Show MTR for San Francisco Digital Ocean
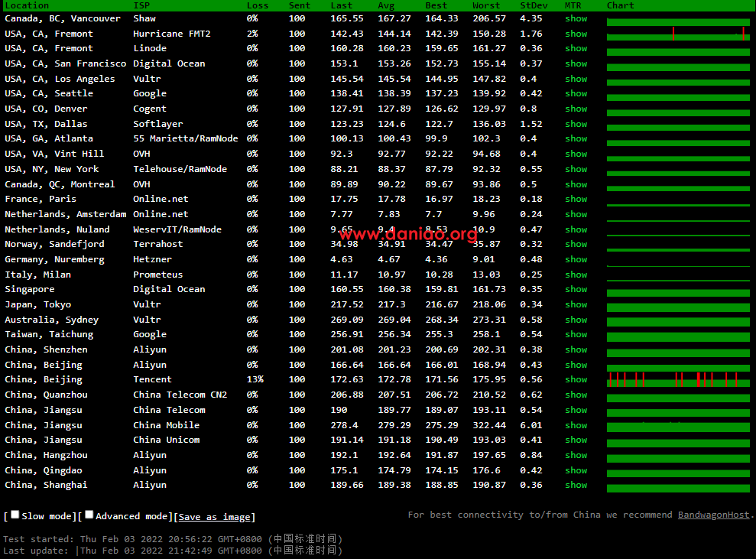 [576, 63]
